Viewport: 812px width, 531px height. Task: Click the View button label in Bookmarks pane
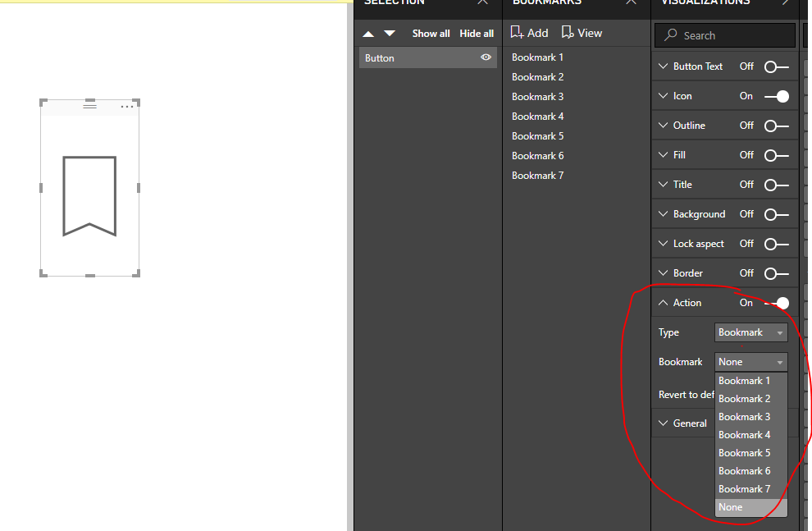pyautogui.click(x=590, y=33)
